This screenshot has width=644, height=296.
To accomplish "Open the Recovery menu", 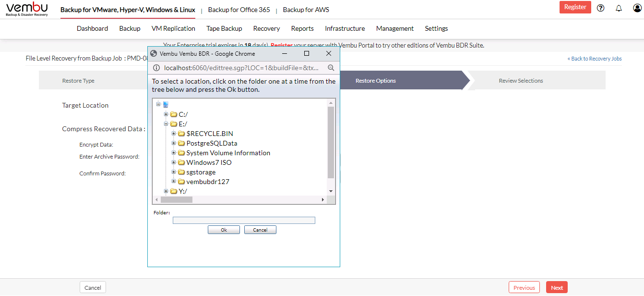I will coord(266,28).
